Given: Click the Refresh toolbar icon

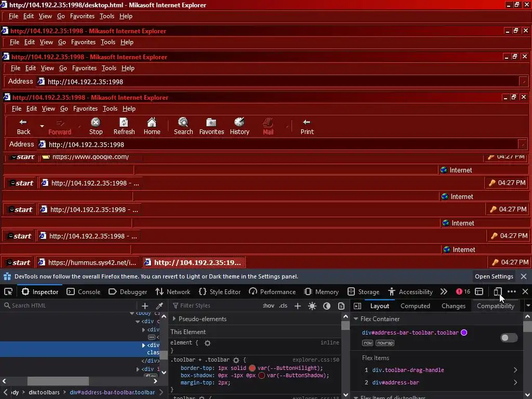Looking at the screenshot, I should click(x=124, y=127).
